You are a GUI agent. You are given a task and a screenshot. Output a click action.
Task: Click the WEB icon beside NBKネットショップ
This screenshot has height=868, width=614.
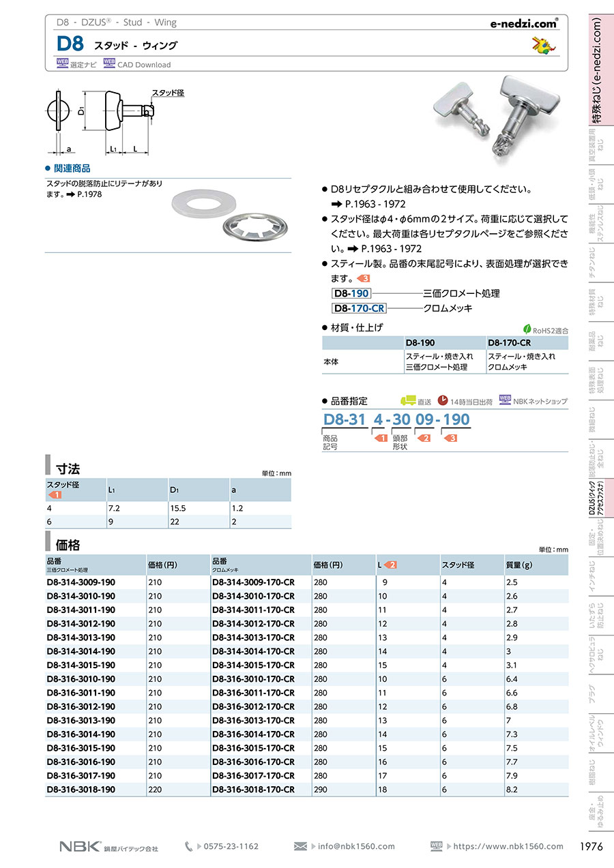505,400
